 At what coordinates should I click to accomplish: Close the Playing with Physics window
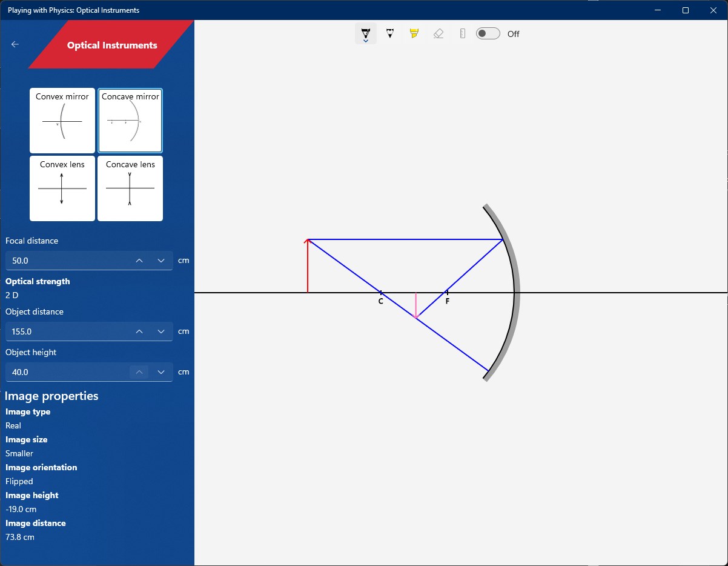[713, 10]
